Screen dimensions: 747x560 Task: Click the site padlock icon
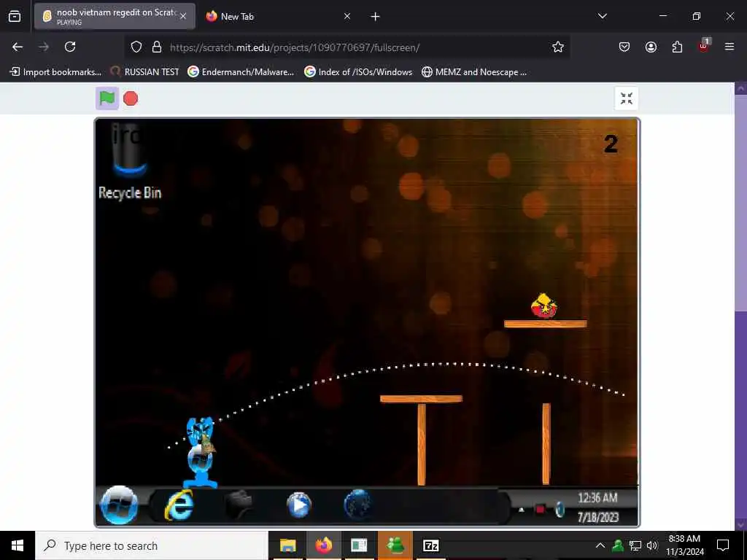157,47
